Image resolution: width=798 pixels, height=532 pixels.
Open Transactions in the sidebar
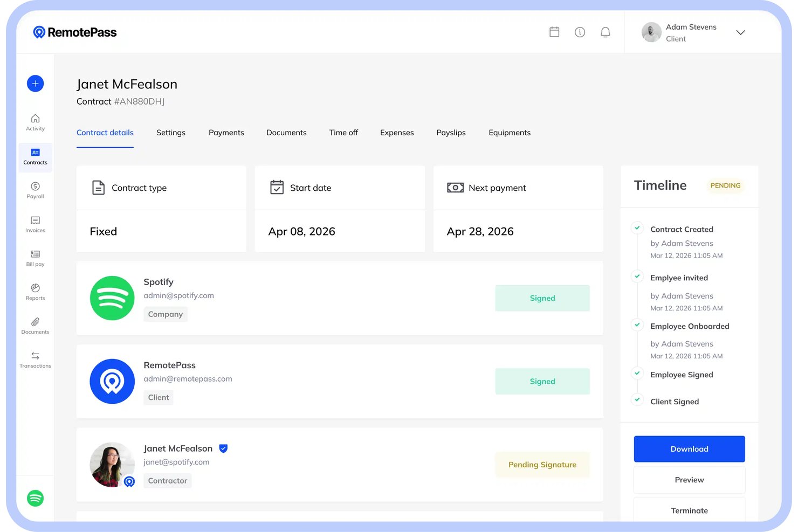[35, 360]
